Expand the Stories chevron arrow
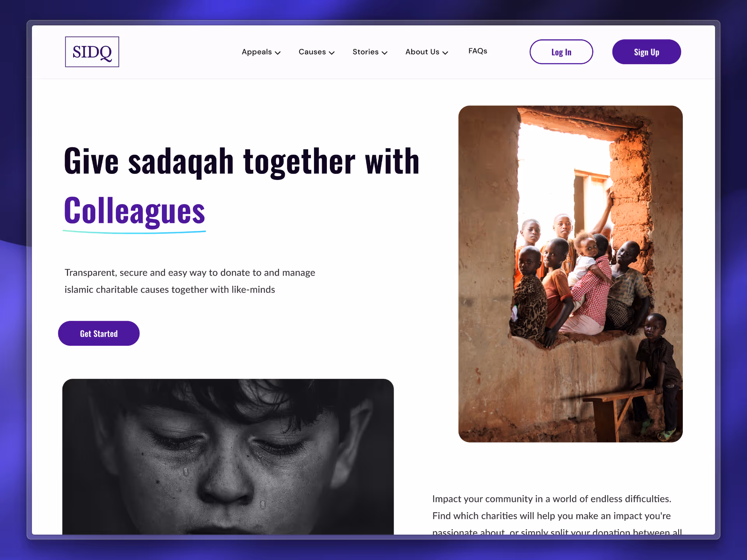 (384, 53)
